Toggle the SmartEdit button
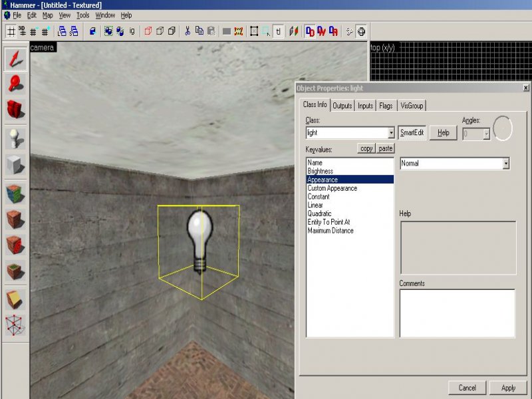Screen dimensions: 532x399 pyautogui.click(x=412, y=132)
